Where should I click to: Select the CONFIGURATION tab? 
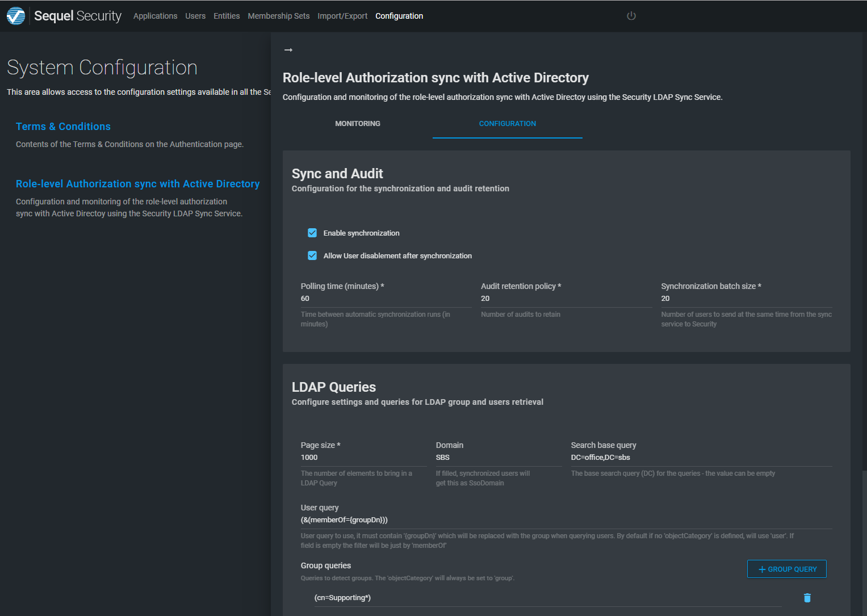tap(508, 124)
